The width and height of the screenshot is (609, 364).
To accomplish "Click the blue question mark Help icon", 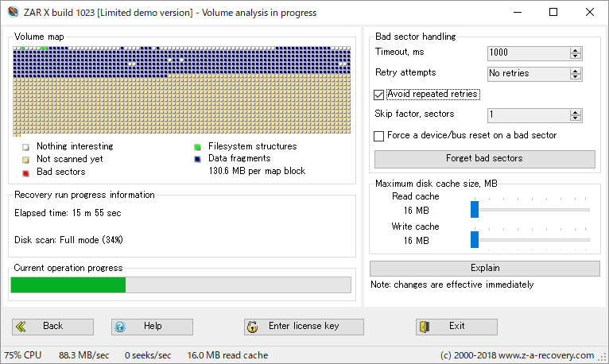I will pos(120,327).
